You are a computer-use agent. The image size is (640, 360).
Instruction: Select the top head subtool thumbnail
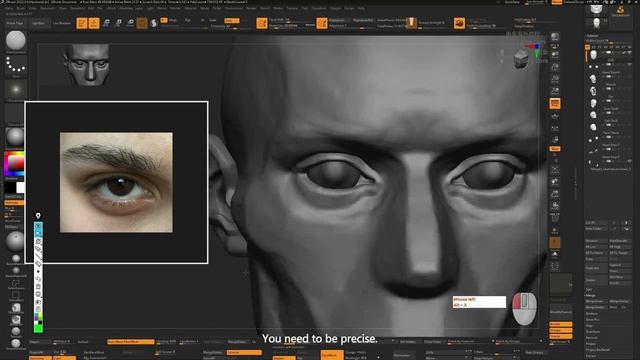click(x=593, y=54)
